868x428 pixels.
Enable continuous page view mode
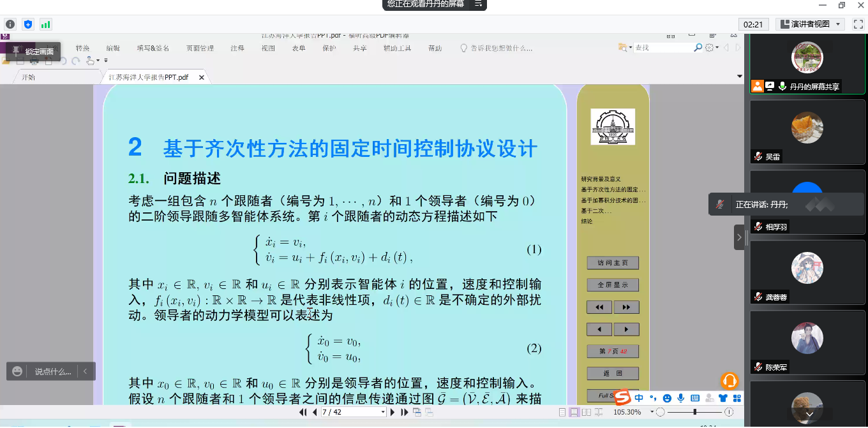[x=574, y=413]
